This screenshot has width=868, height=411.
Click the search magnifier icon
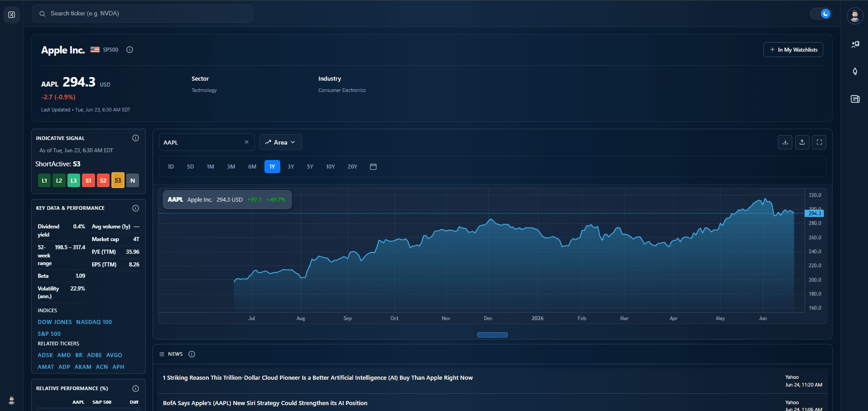pyautogui.click(x=42, y=14)
